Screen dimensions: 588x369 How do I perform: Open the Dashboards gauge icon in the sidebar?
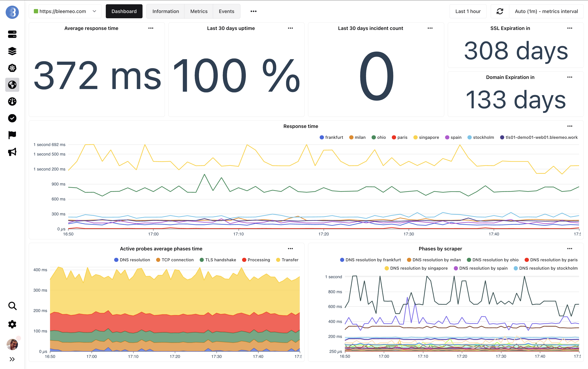pyautogui.click(x=12, y=101)
